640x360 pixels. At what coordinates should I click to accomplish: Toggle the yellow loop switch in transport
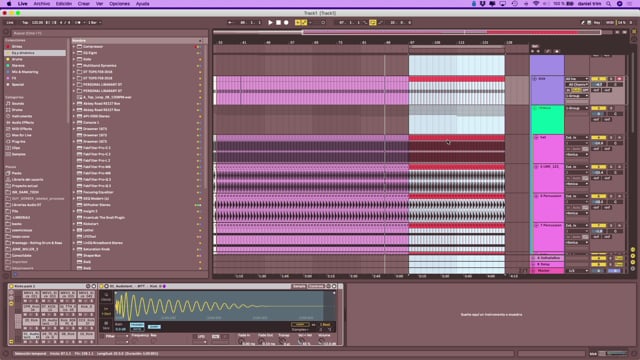373,22
